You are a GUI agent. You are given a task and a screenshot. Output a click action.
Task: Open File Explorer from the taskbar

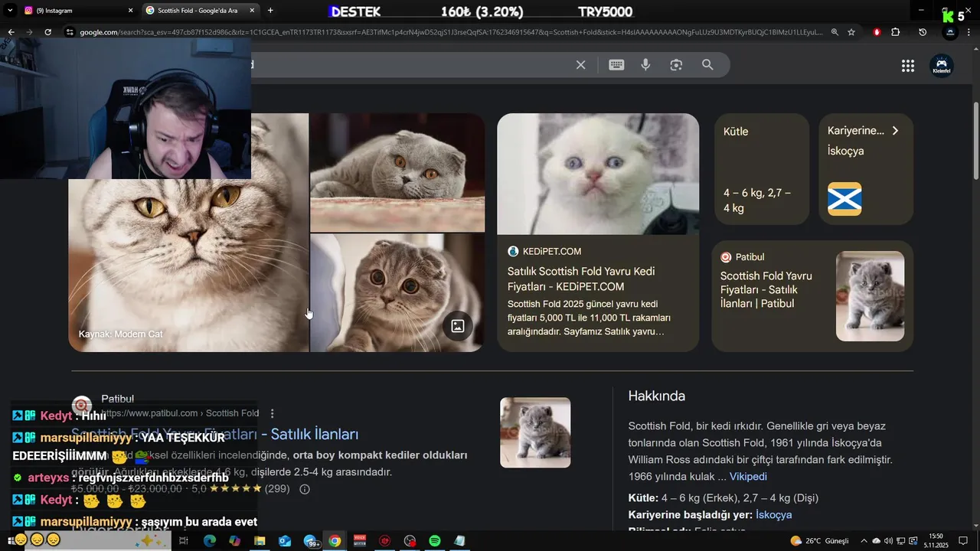(260, 541)
